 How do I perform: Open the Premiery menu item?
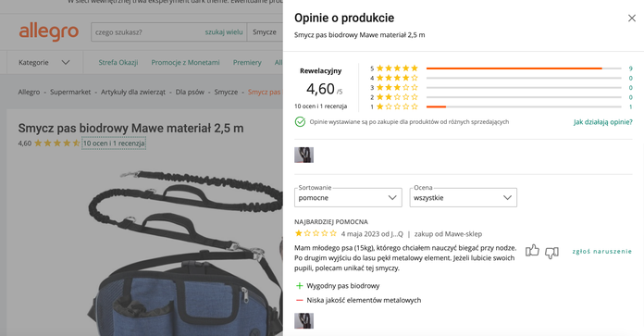coord(247,62)
